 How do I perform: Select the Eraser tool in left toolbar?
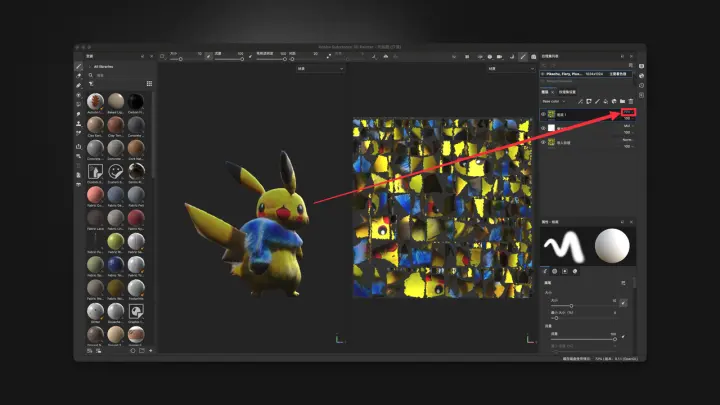coord(79,76)
